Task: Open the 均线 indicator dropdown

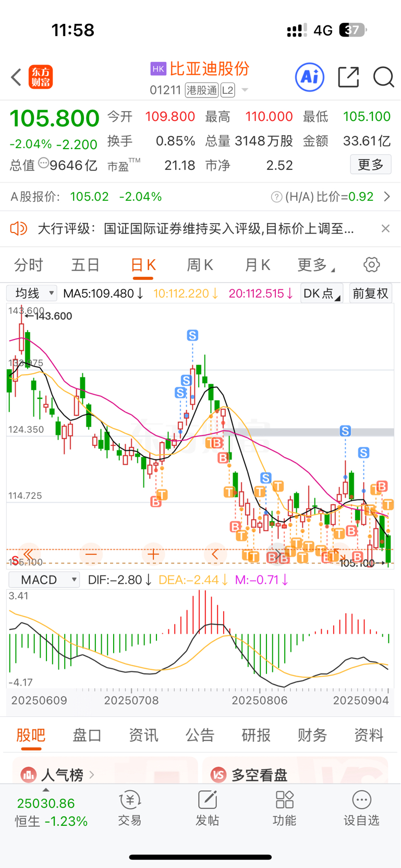Action: (x=31, y=293)
